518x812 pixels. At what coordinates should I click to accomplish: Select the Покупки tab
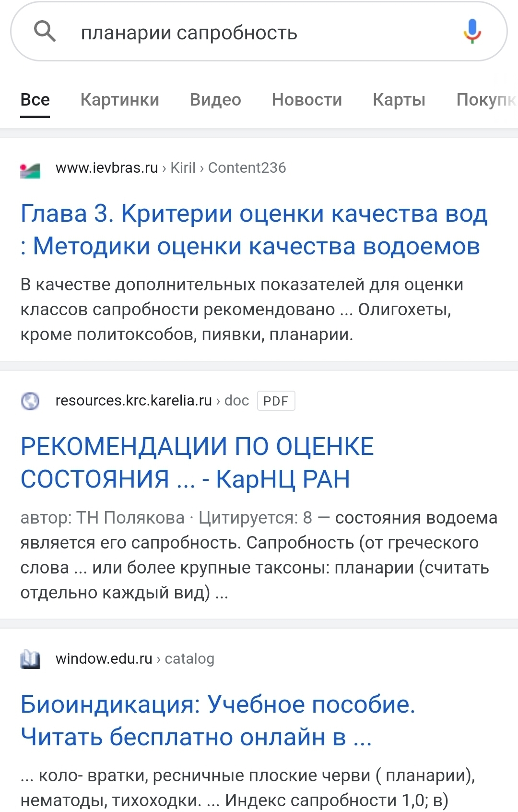click(486, 100)
